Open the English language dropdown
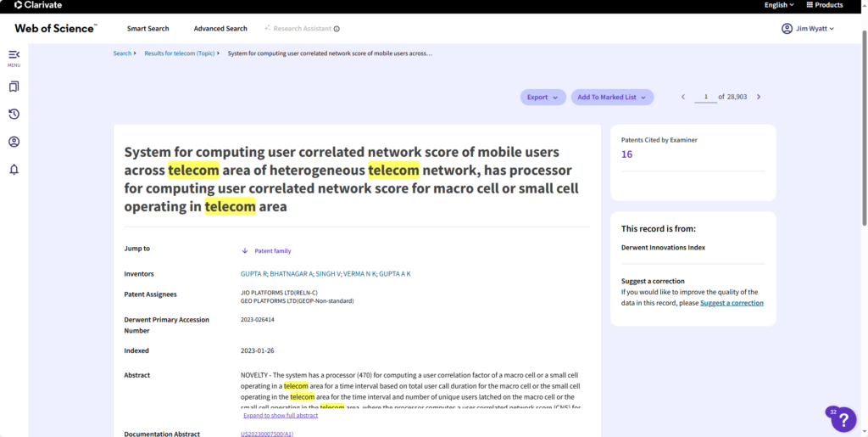Image resolution: width=868 pixels, height=437 pixels. (x=778, y=5)
